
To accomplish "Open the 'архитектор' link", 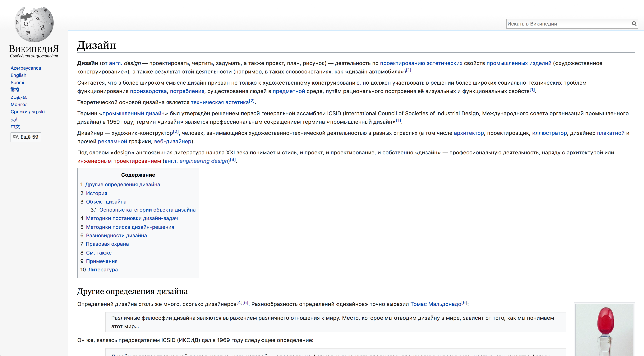I will click(x=469, y=133).
